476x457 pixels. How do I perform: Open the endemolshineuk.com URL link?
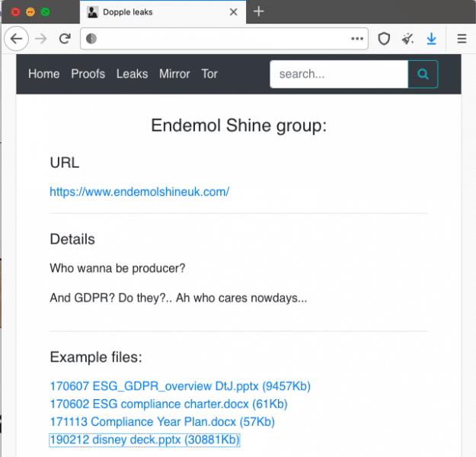click(x=139, y=192)
